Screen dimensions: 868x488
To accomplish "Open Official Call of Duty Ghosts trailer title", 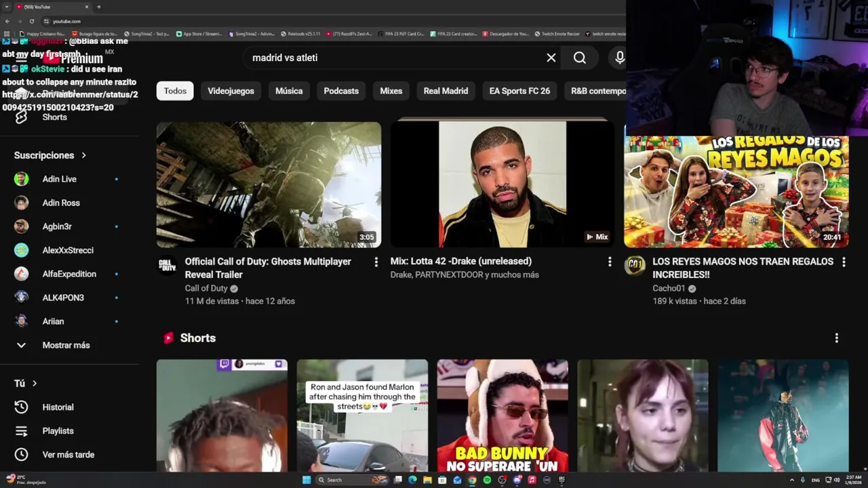I will (x=268, y=268).
